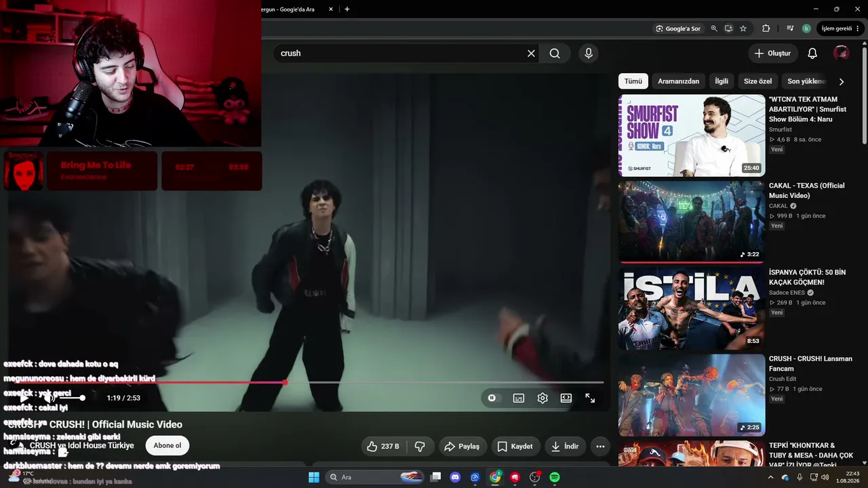Close the Google'da Ara browser tab
The width and height of the screenshot is (868, 488).
point(331,9)
